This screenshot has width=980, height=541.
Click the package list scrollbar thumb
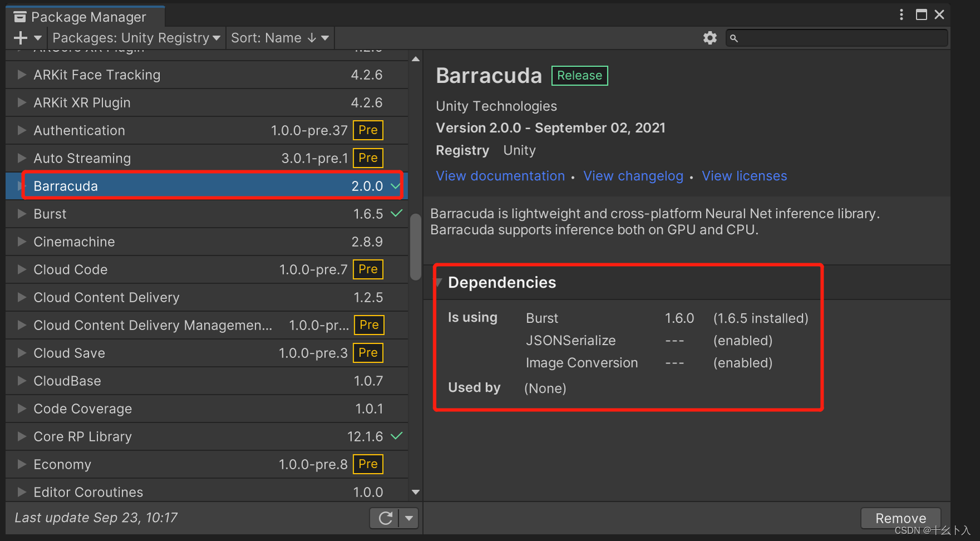click(415, 247)
